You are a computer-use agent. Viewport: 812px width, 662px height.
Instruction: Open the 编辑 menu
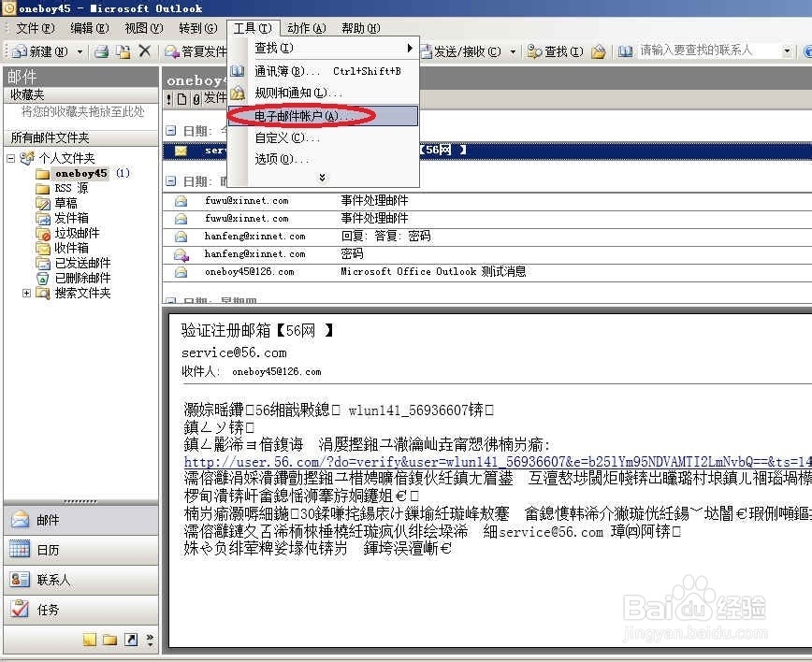coord(89,28)
